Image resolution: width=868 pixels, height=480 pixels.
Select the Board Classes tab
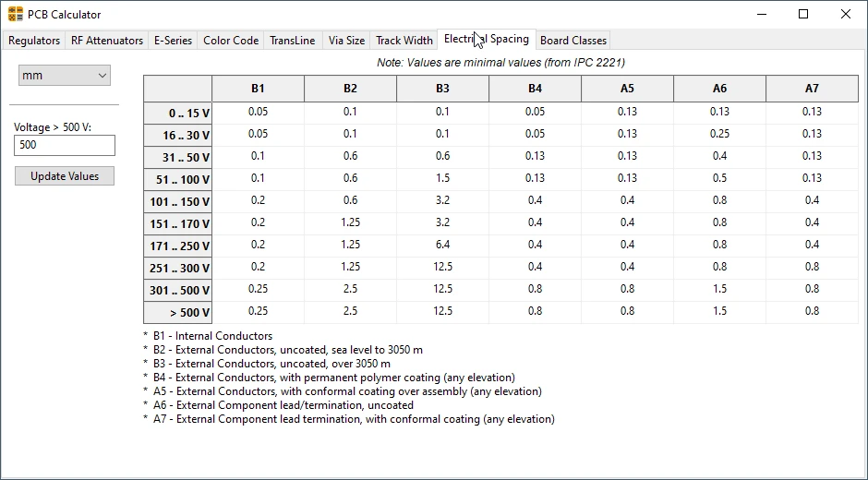[x=573, y=41]
